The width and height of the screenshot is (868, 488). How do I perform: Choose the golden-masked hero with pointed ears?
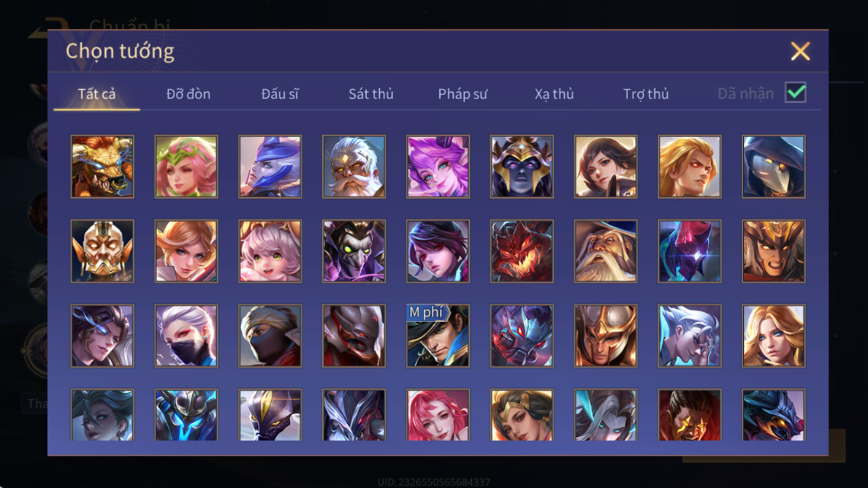pos(102,252)
